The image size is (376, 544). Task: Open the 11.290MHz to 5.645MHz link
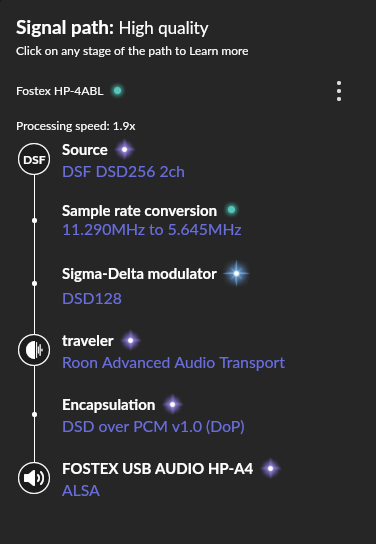click(x=152, y=230)
